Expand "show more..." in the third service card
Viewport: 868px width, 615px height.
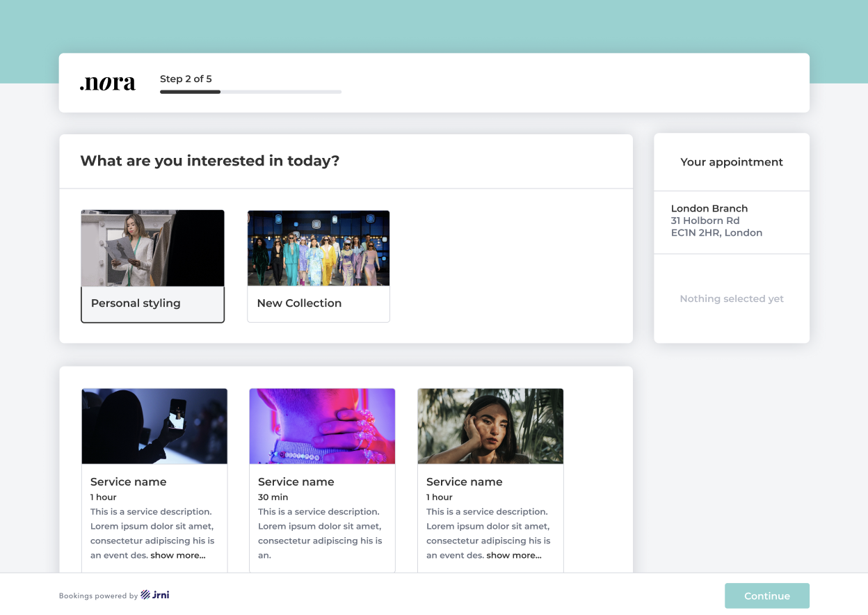coord(514,555)
